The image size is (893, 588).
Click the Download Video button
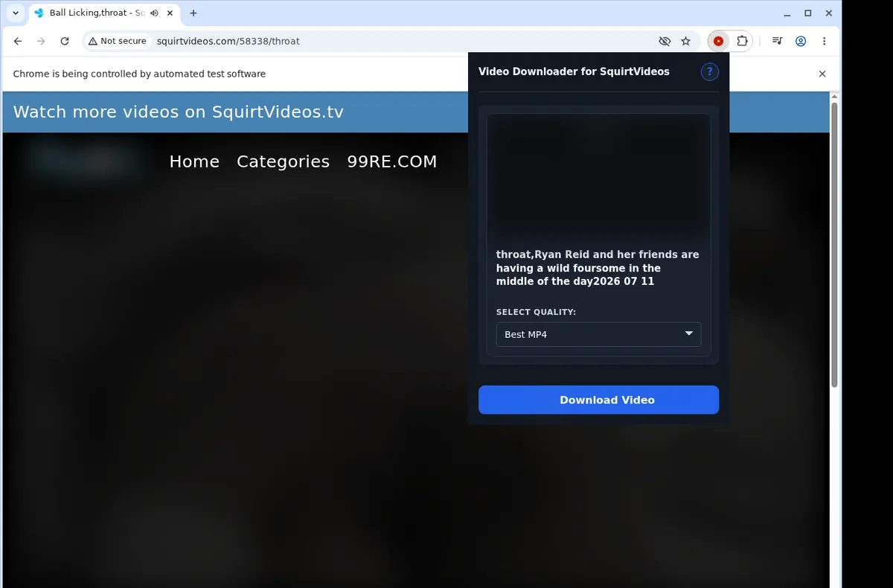pos(598,400)
